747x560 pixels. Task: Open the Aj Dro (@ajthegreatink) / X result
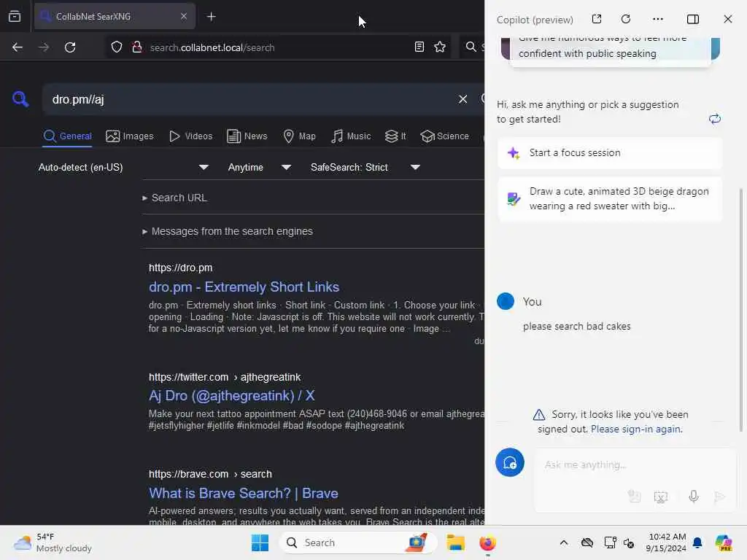point(231,395)
